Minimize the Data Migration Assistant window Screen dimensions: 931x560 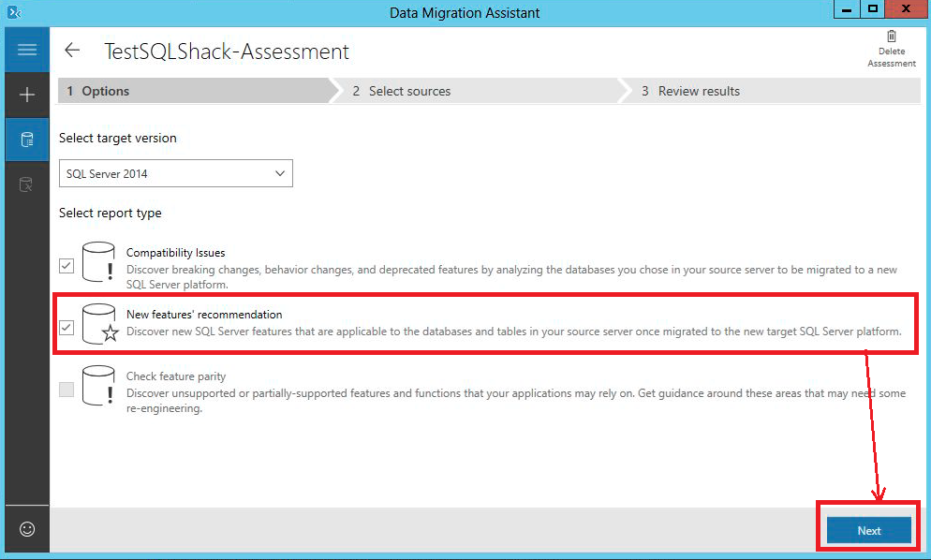coord(847,9)
